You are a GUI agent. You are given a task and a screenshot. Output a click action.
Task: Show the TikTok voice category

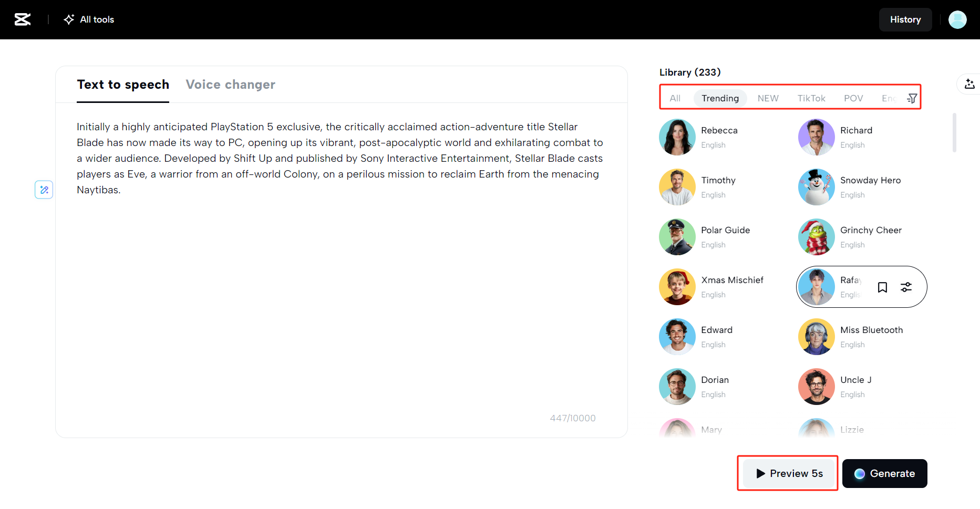811,98
